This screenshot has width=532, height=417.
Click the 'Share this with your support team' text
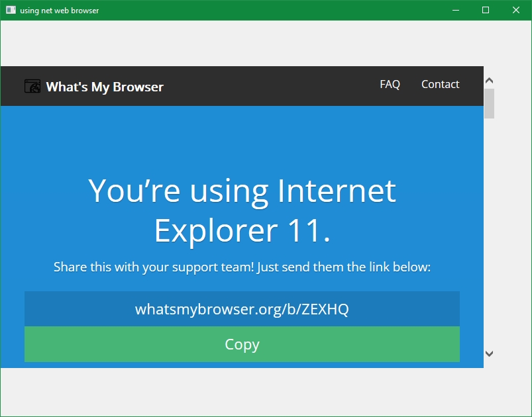(242, 267)
